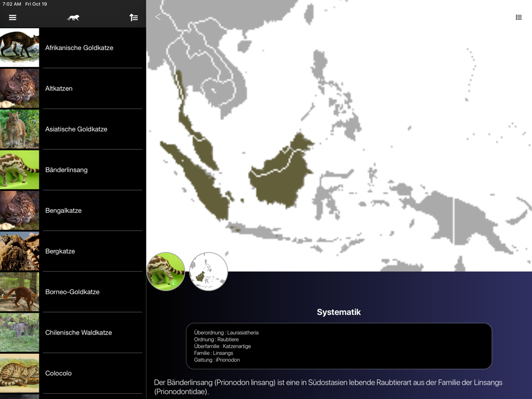Select Bergkatze from the list
The image size is (532, 399).
73,252
